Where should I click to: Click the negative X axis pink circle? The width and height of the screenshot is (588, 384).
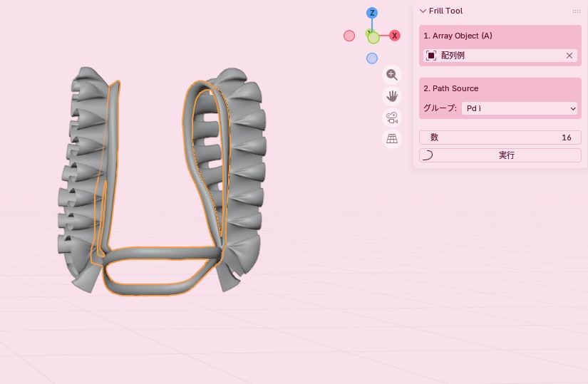tap(349, 36)
